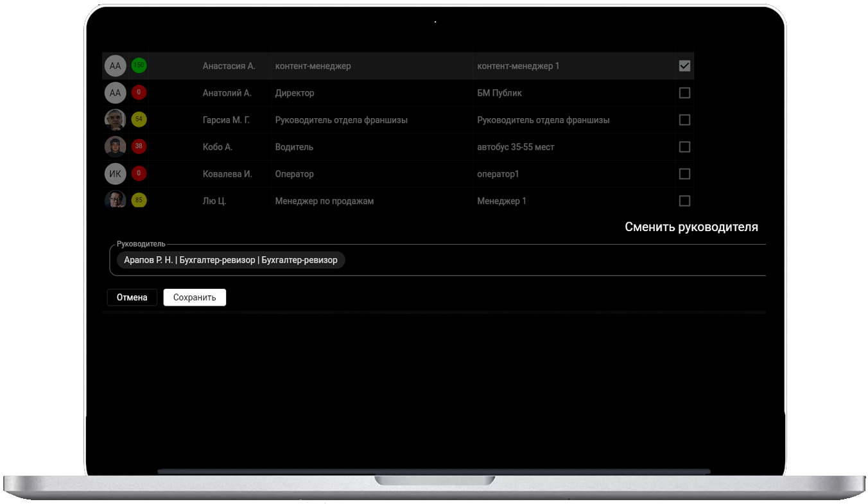Click red 38 score badge
The image size is (868, 504).
click(x=139, y=146)
